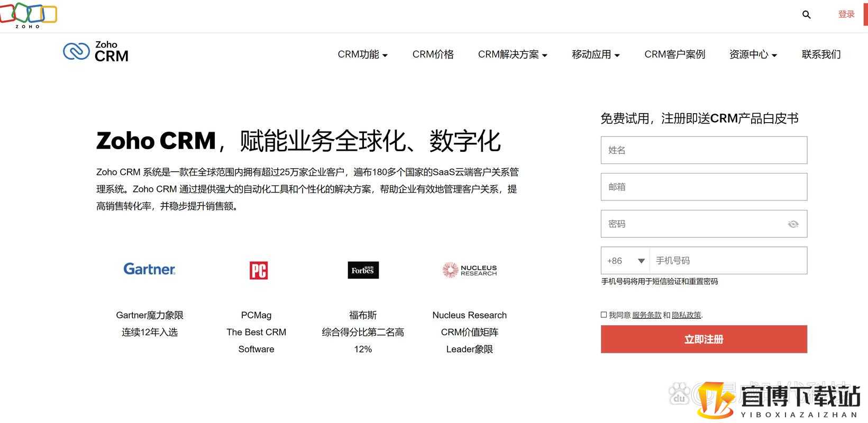Open 联系我们 page
868x423 pixels.
pyautogui.click(x=821, y=54)
